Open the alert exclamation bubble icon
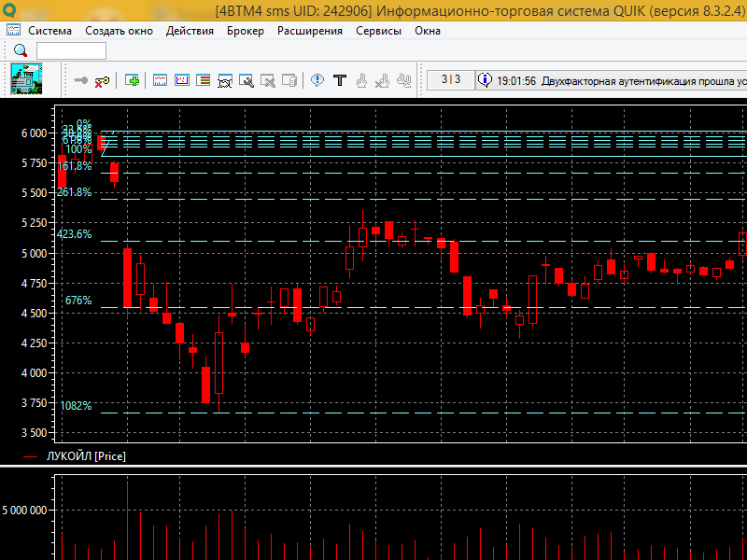The height and width of the screenshot is (560, 747). click(317, 80)
